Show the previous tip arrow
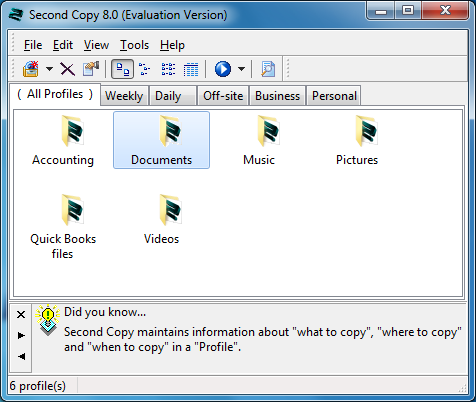This screenshot has width=476, height=402. pyautogui.click(x=21, y=356)
